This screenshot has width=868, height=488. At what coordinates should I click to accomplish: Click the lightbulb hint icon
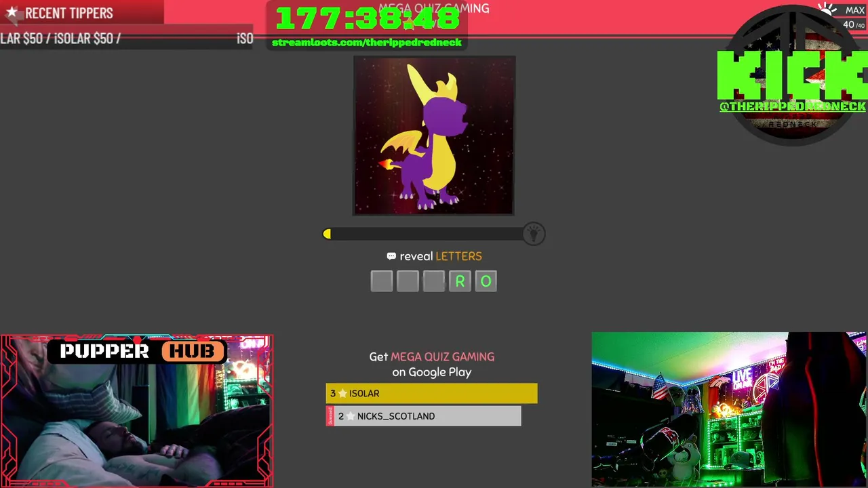534,234
